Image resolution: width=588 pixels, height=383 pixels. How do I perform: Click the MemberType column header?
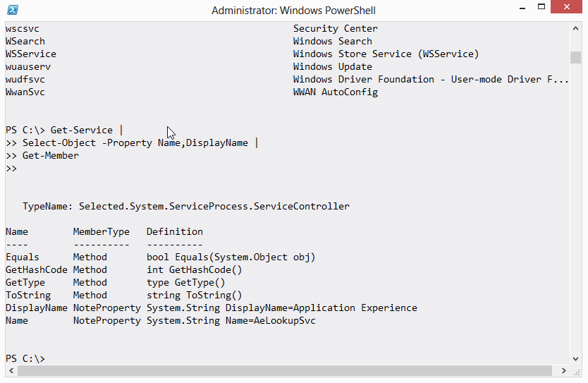[102, 231]
